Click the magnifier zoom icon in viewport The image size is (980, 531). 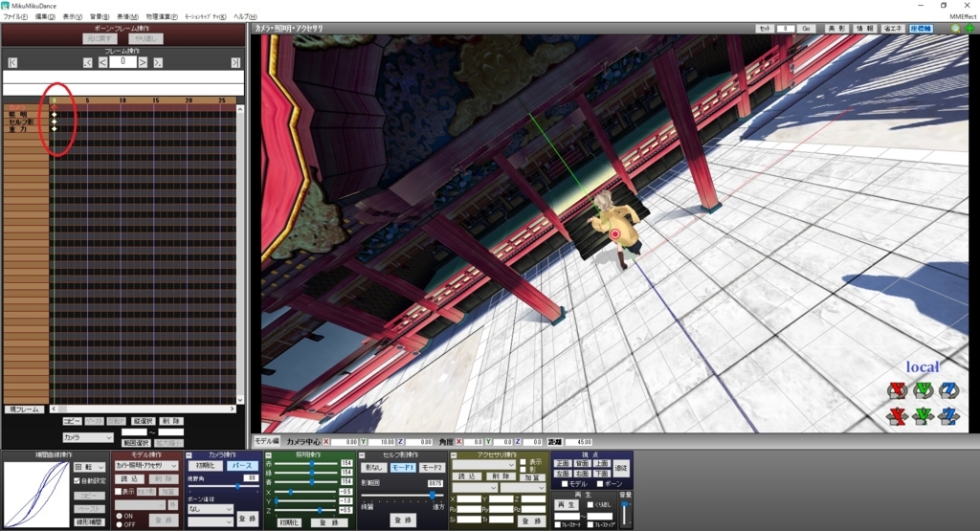click(956, 29)
